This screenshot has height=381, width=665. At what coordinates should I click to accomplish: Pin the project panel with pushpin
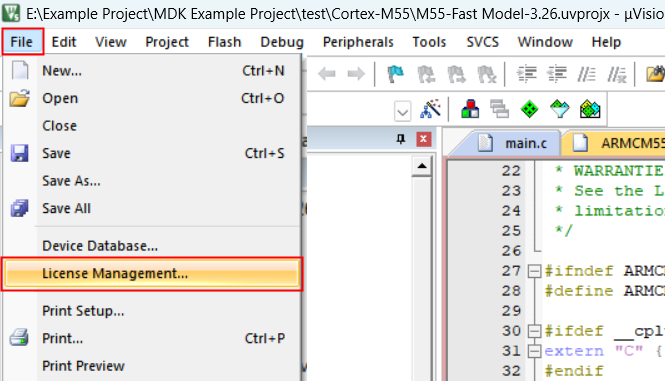(x=401, y=139)
